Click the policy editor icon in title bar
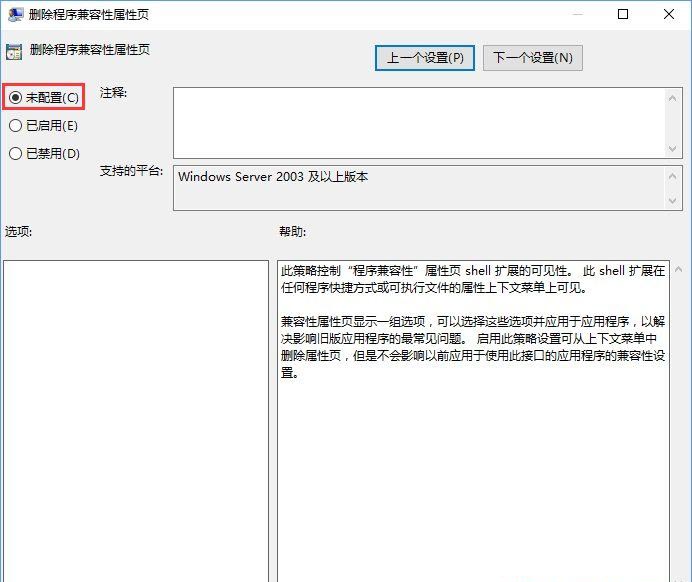 [x=14, y=14]
